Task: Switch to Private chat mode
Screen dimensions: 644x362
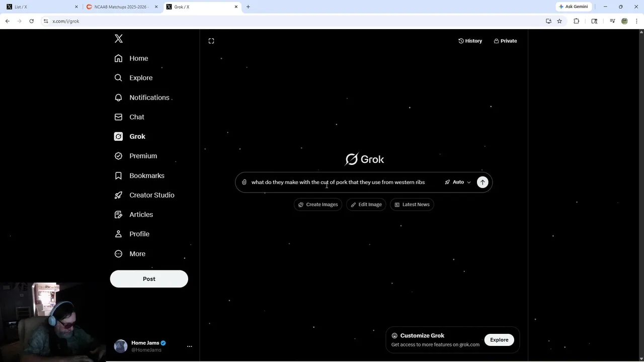Action: (505, 41)
